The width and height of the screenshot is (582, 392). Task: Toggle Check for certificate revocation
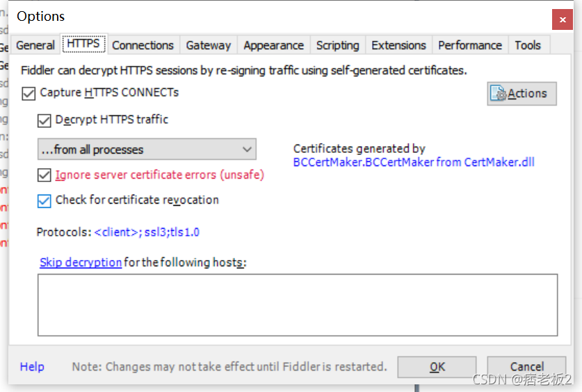[45, 201]
